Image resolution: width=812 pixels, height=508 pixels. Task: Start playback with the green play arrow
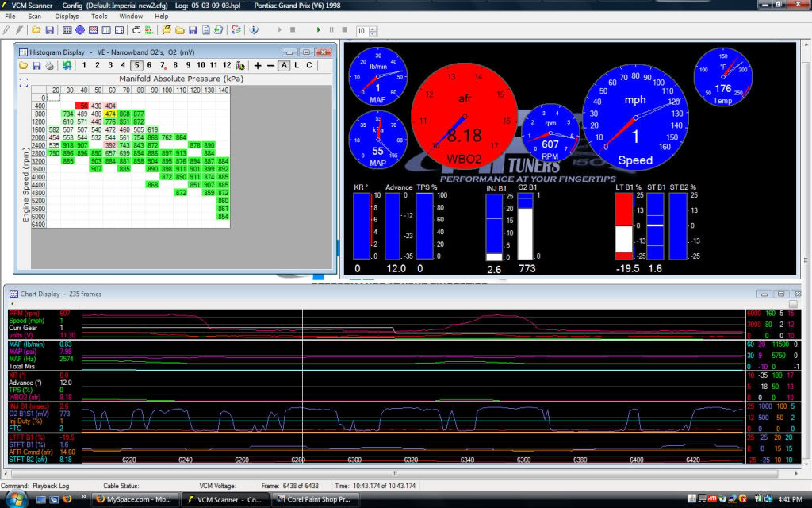[x=319, y=30]
